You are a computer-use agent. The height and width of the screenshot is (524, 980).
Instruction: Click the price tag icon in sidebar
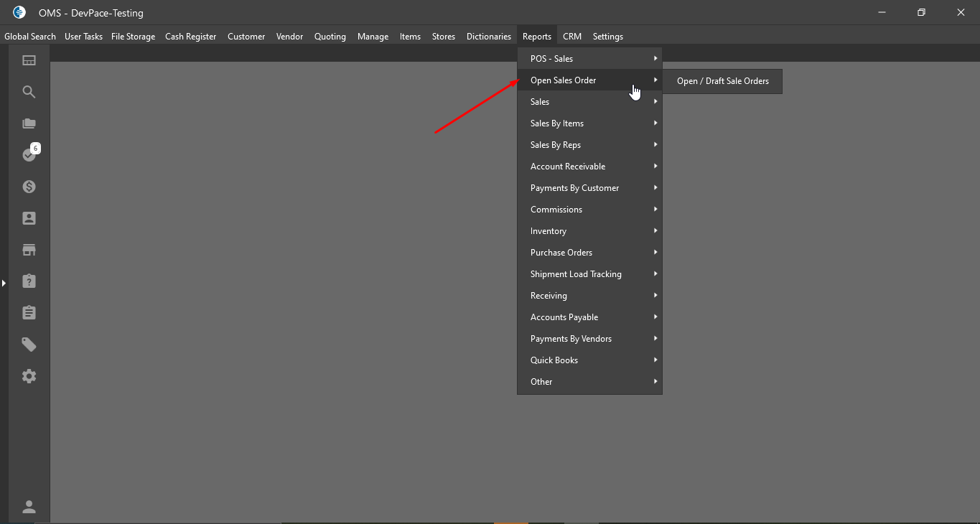pyautogui.click(x=29, y=345)
